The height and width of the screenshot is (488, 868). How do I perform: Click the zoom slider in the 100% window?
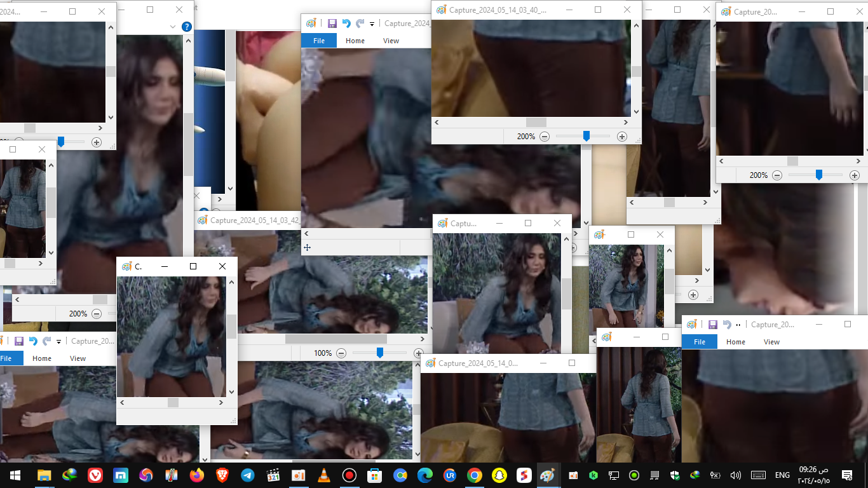[x=379, y=353]
